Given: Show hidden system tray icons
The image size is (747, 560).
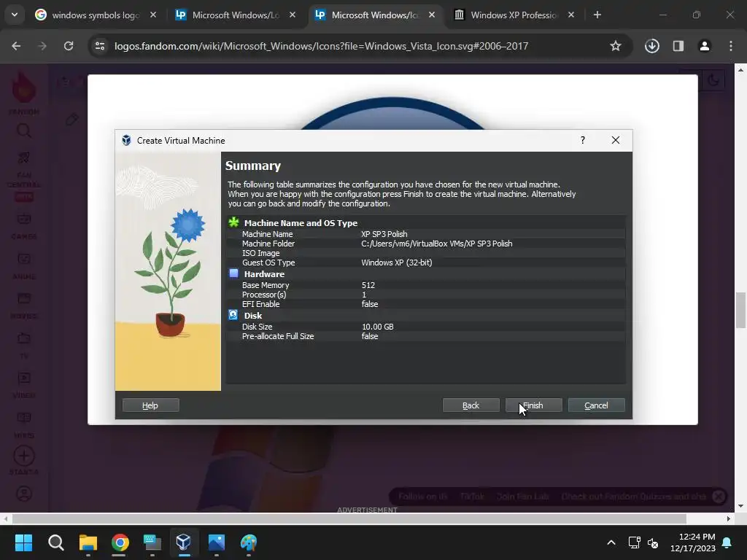Looking at the screenshot, I should click(611, 542).
